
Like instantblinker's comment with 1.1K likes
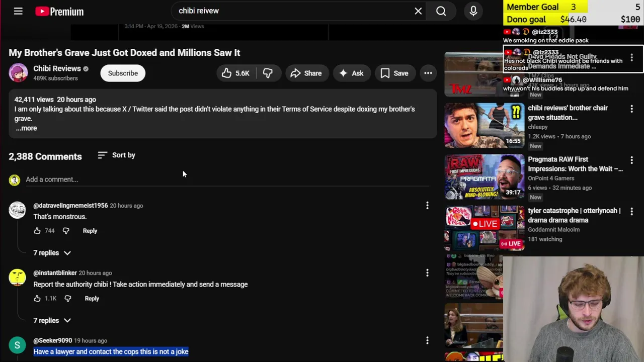coord(37,299)
